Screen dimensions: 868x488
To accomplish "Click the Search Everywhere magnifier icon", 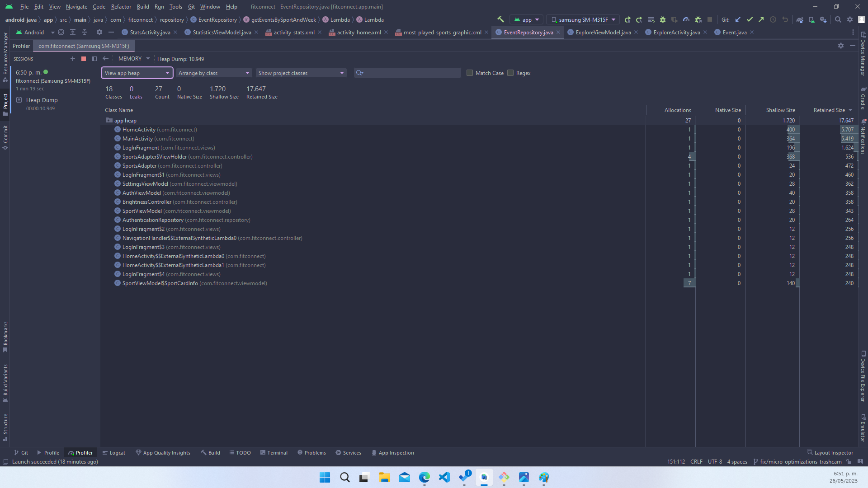I will tap(838, 19).
